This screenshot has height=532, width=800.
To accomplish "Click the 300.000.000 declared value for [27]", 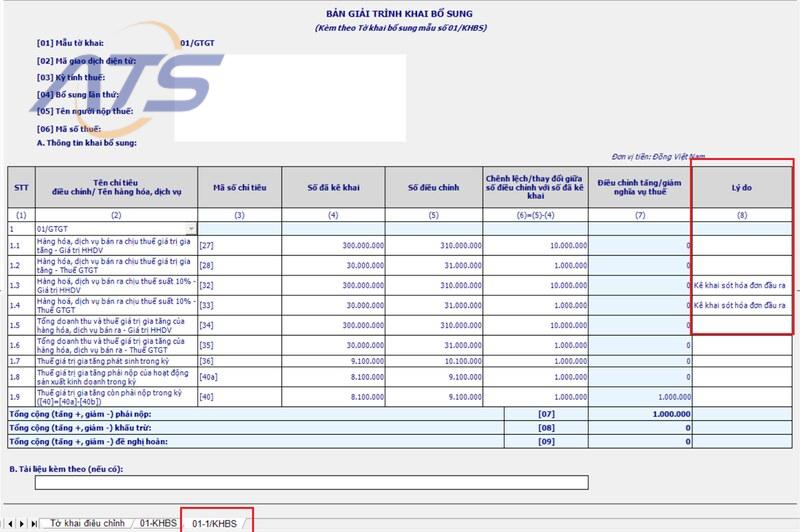I will [x=333, y=245].
